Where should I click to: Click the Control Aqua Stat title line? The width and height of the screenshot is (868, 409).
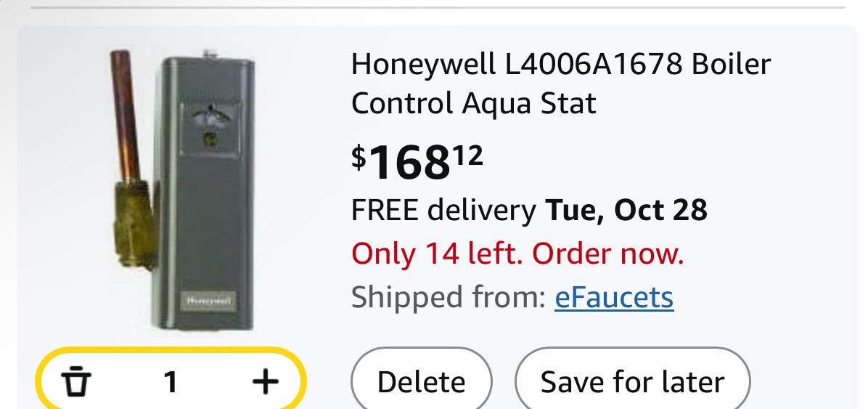click(x=473, y=104)
